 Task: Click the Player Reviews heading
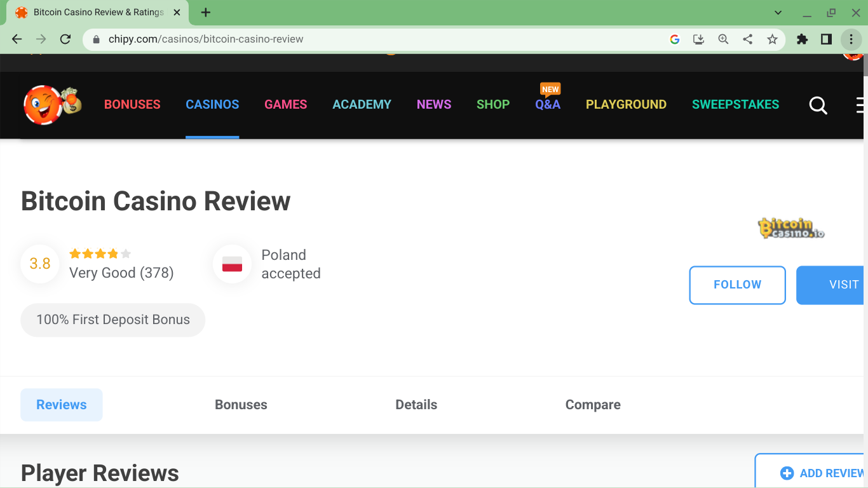(100, 473)
